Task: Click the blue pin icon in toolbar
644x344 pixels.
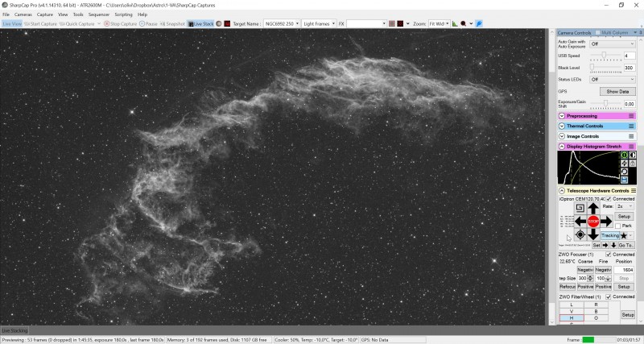Action: tap(479, 24)
